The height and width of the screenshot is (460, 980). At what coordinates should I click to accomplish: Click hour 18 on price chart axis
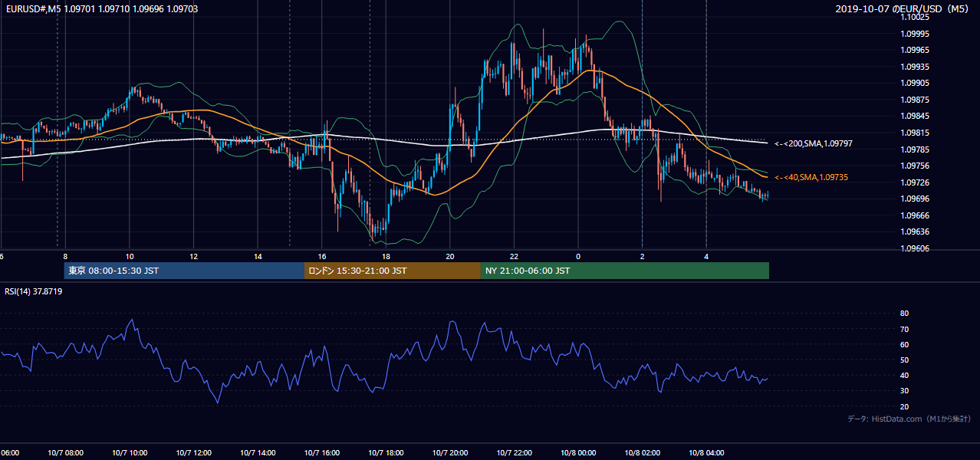click(386, 256)
